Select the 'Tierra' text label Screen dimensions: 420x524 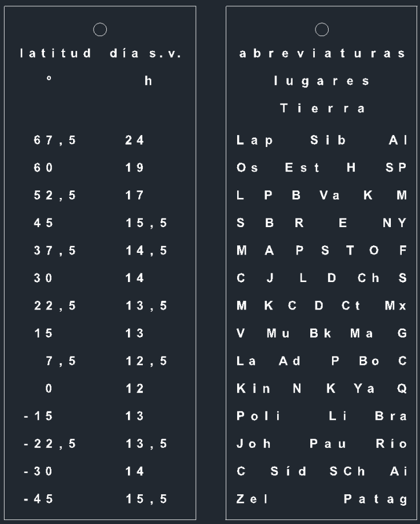(322, 109)
